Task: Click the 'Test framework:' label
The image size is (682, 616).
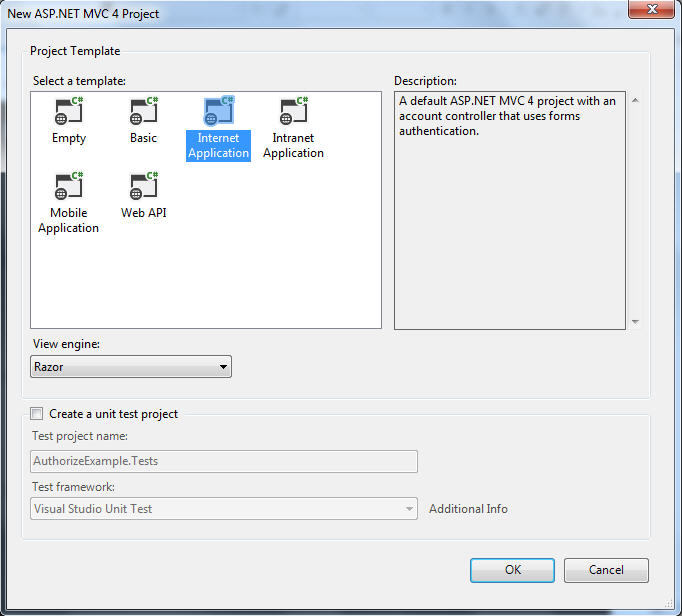Action: point(73,486)
